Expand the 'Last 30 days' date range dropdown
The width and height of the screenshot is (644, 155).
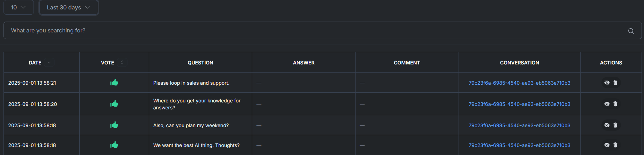(x=68, y=7)
